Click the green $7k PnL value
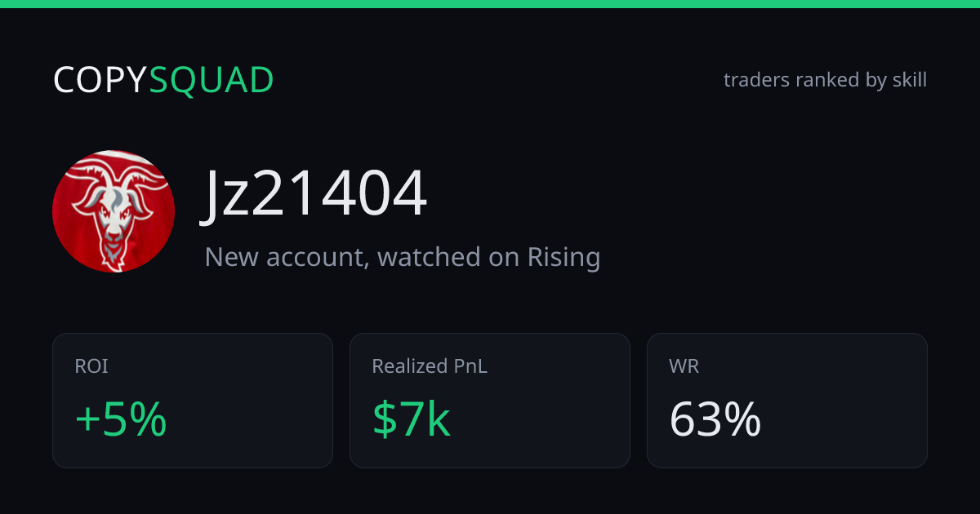 point(412,420)
